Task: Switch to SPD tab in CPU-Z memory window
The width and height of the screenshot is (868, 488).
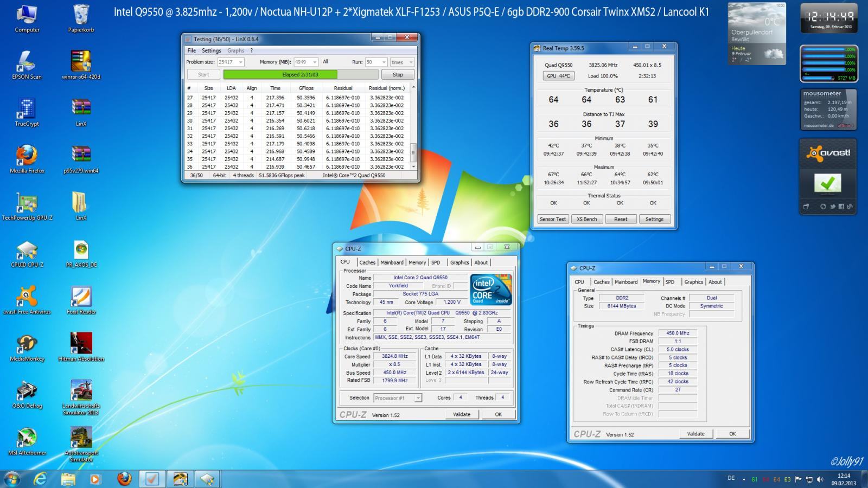Action: pyautogui.click(x=670, y=282)
